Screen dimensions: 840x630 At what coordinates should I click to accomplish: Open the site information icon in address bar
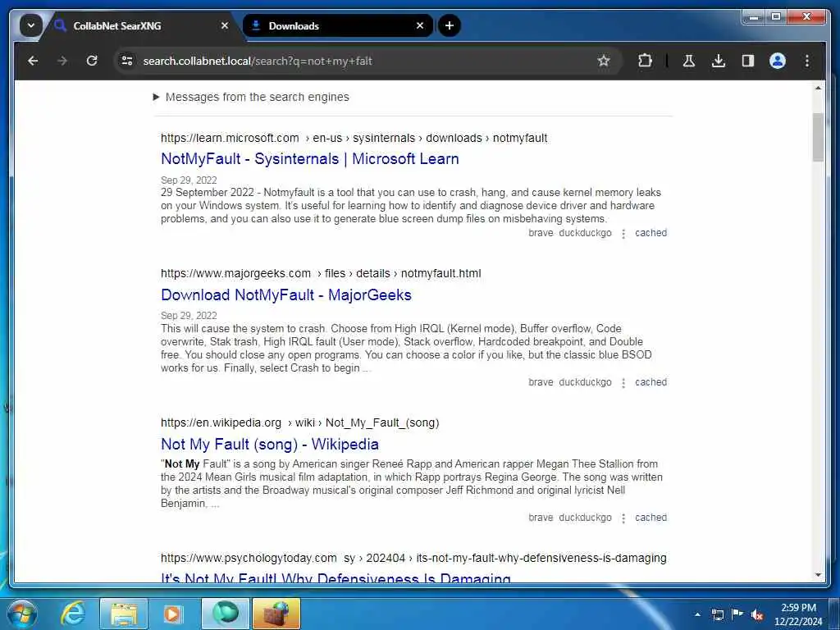[127, 61]
